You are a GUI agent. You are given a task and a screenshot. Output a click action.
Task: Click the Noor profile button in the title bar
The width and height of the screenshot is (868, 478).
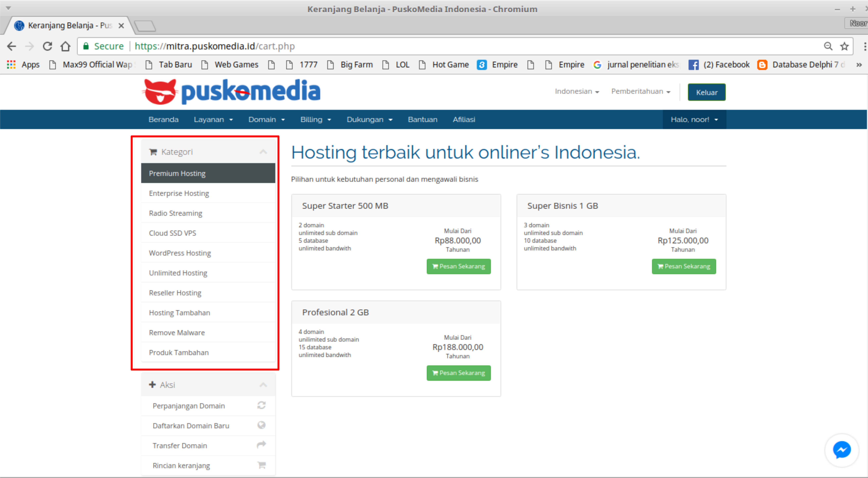point(857,23)
